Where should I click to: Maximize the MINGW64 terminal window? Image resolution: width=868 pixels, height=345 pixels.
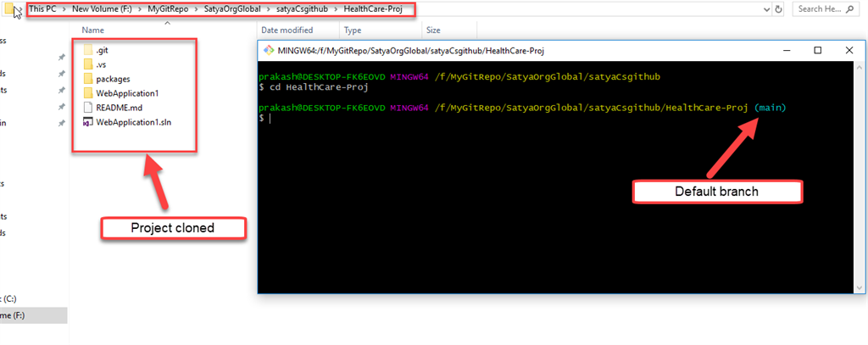[818, 50]
